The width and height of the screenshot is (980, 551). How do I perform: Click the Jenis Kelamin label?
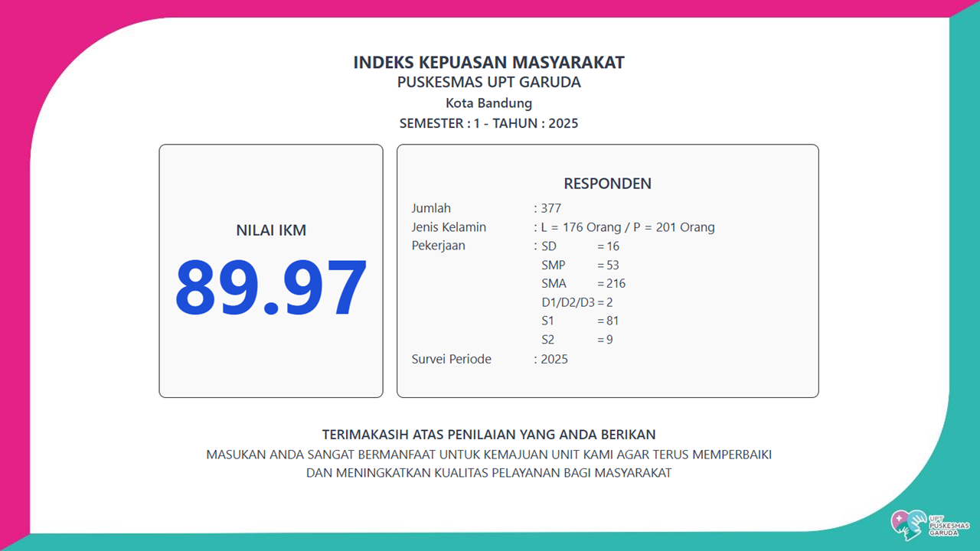(x=449, y=227)
